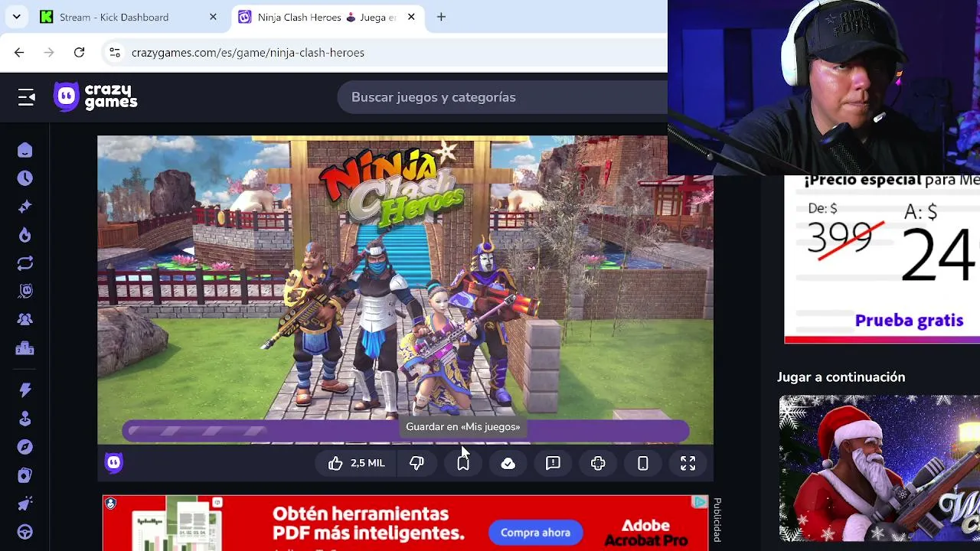980x551 pixels.
Task: Go forward in browser history
Action: click(49, 52)
